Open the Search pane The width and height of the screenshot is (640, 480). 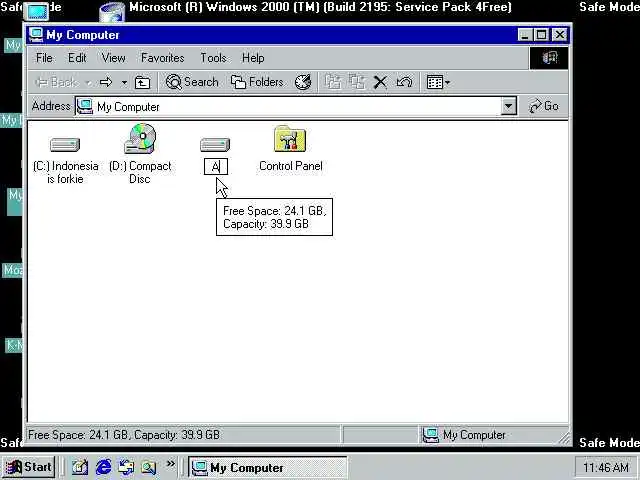tap(192, 82)
